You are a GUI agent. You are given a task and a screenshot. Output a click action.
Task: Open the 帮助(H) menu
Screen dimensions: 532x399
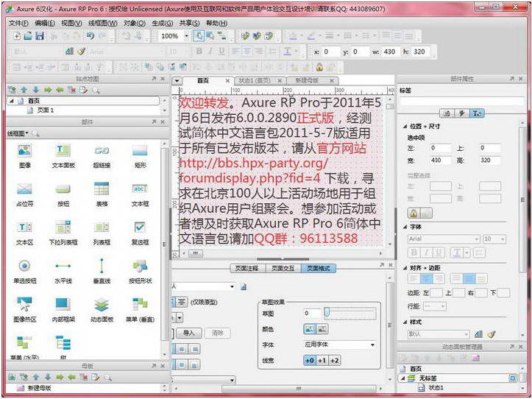click(x=216, y=23)
